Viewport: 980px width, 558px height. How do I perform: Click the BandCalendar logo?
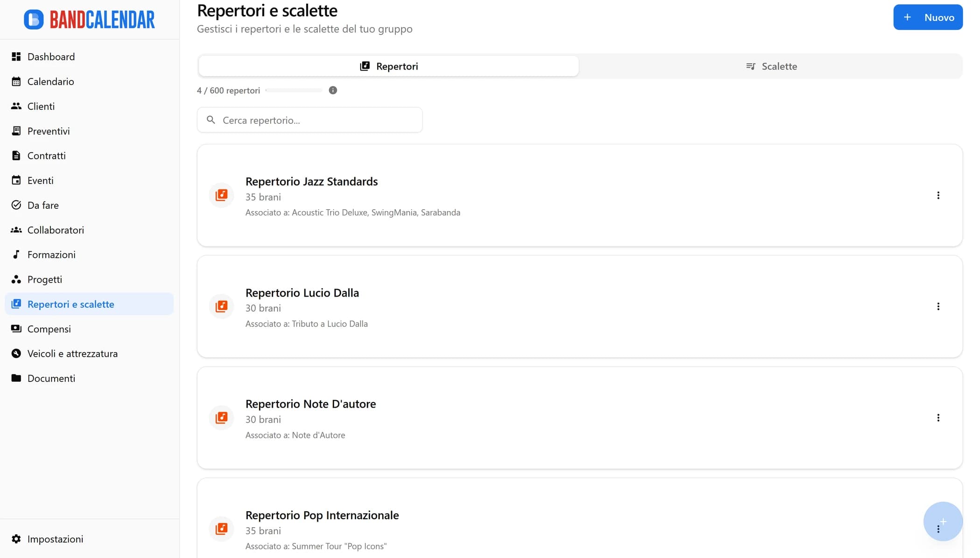coord(89,19)
